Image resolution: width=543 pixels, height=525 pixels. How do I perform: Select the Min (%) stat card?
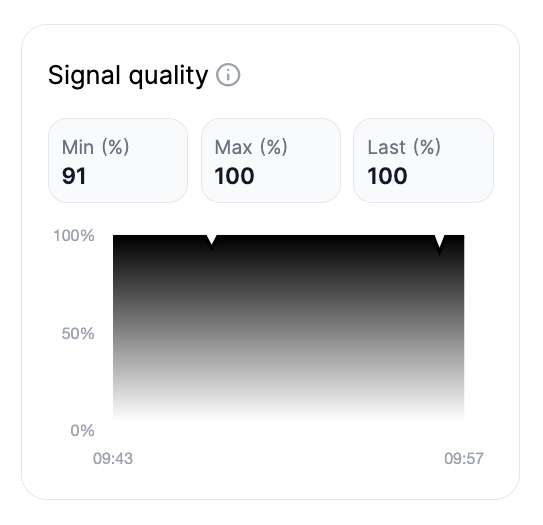[x=118, y=160]
